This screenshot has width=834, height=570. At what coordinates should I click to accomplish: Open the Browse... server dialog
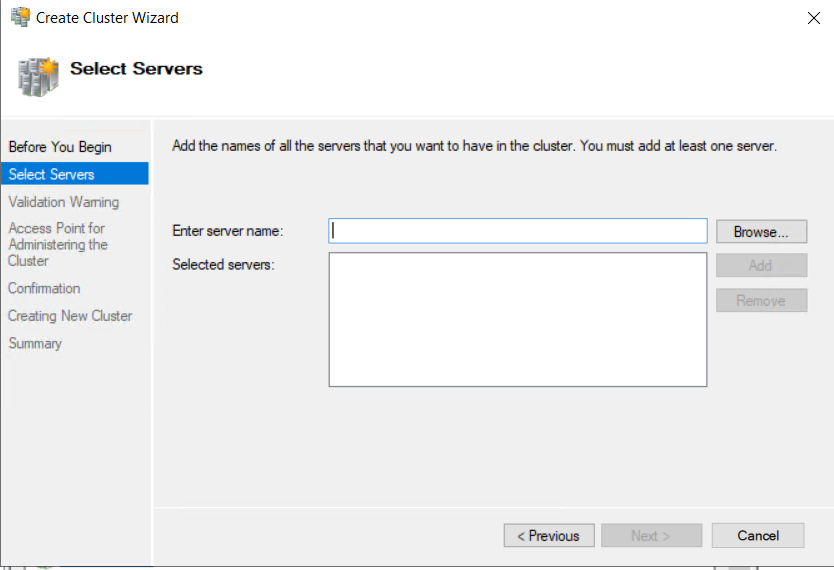click(x=761, y=232)
